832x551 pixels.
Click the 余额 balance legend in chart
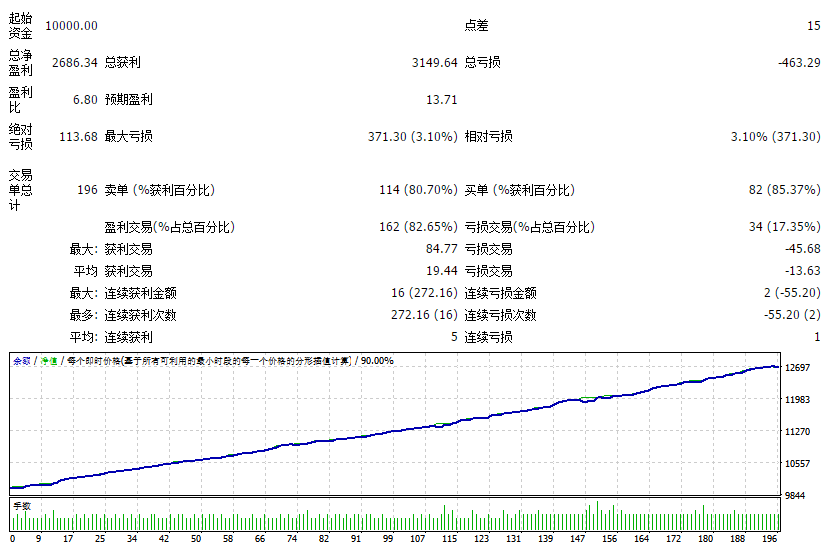[22, 361]
